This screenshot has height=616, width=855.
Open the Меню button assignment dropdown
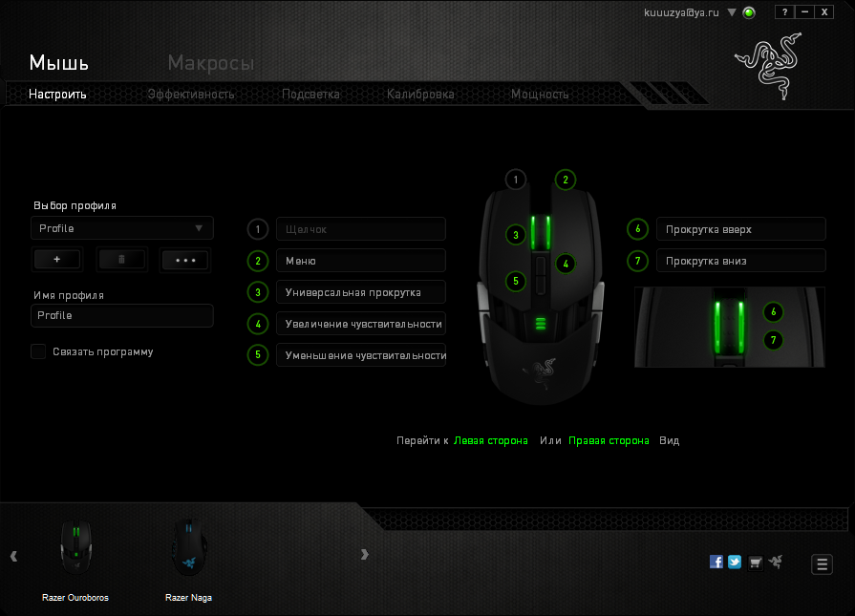[x=360, y=260]
